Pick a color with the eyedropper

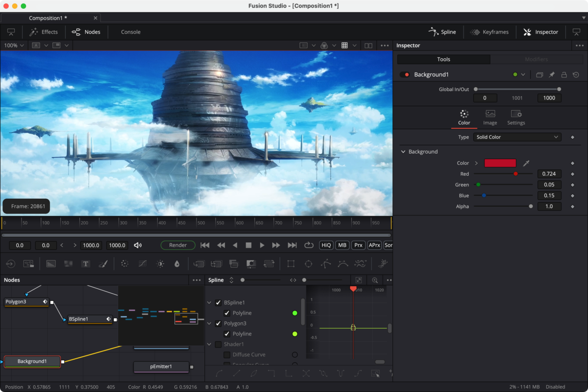(526, 163)
